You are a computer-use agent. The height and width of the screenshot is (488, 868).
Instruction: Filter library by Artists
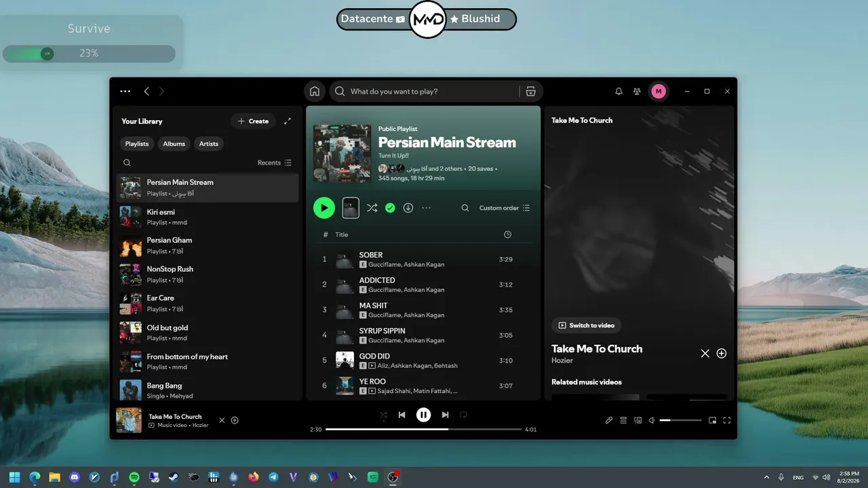point(209,144)
